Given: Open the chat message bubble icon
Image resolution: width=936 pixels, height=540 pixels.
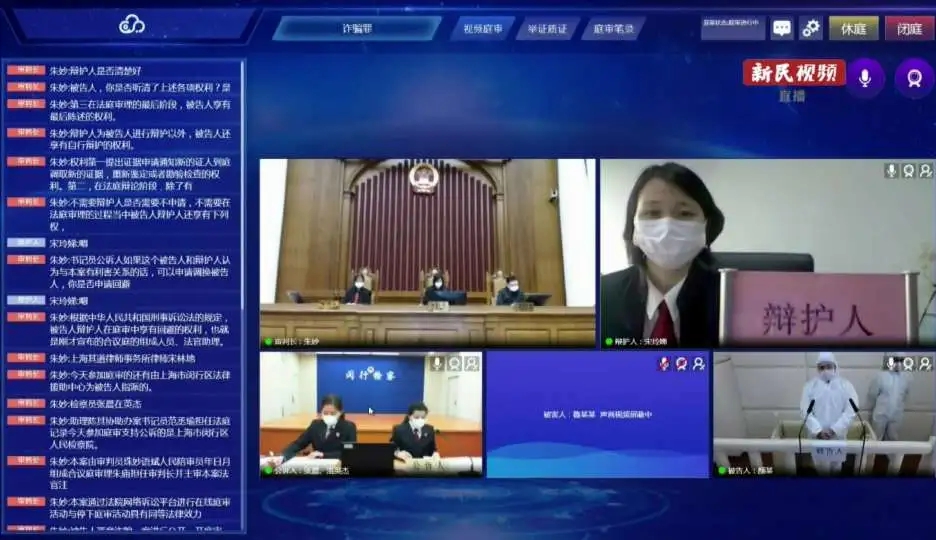Looking at the screenshot, I should tap(782, 28).
